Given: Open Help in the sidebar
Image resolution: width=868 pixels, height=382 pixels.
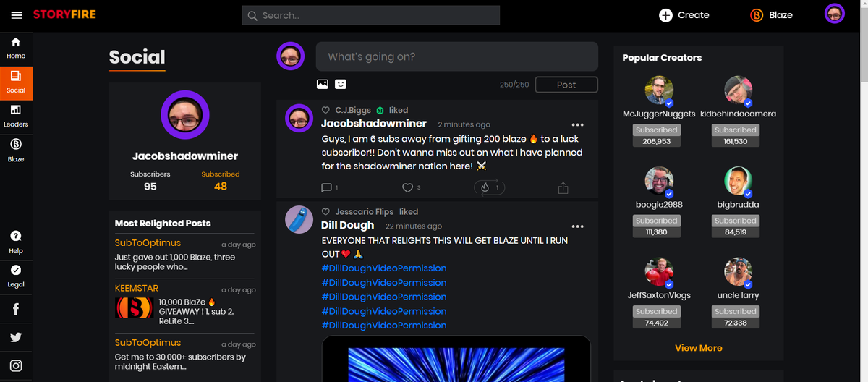Looking at the screenshot, I should (16, 242).
